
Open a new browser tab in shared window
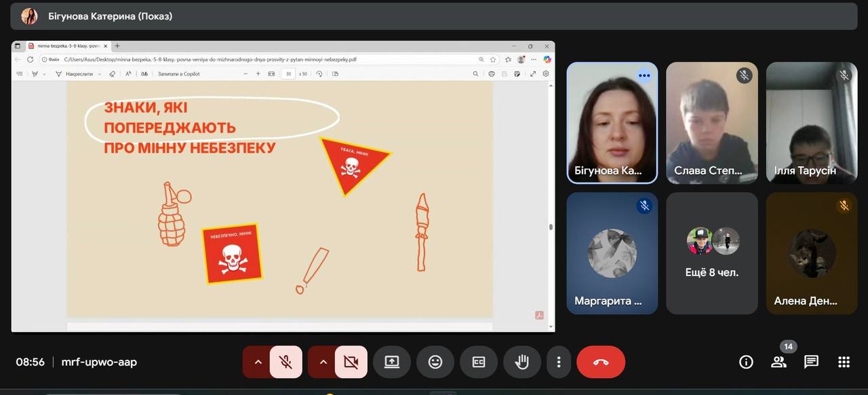tap(117, 46)
